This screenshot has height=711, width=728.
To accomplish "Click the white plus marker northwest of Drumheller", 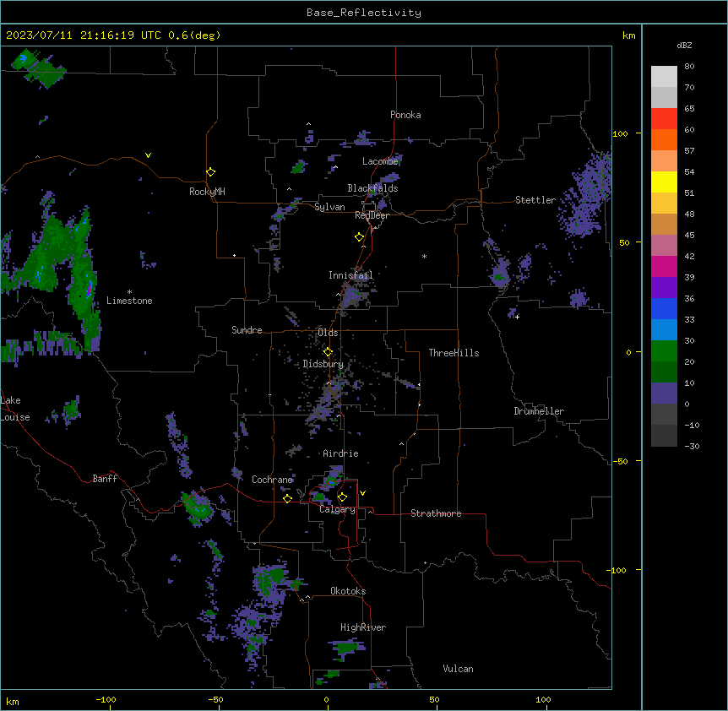I will [x=517, y=317].
